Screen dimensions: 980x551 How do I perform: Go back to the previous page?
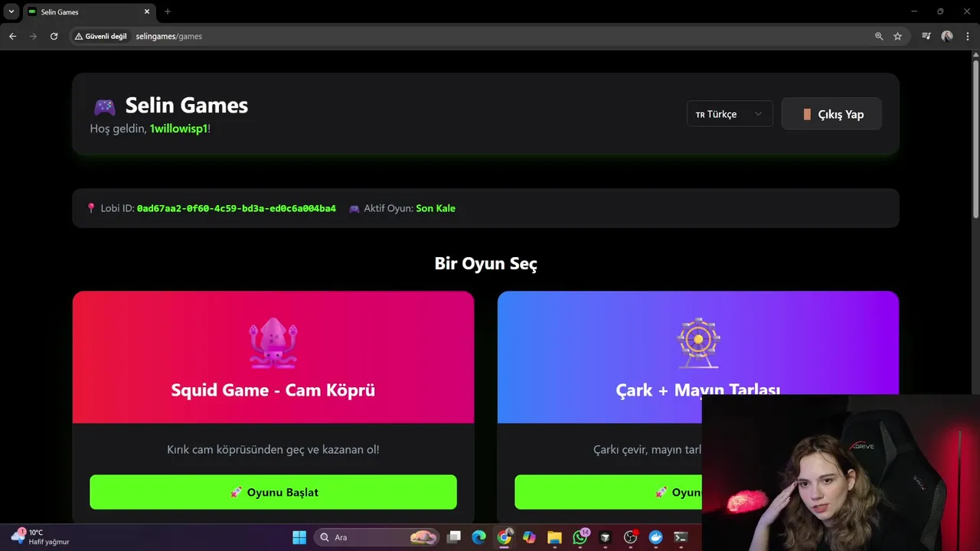(12, 36)
